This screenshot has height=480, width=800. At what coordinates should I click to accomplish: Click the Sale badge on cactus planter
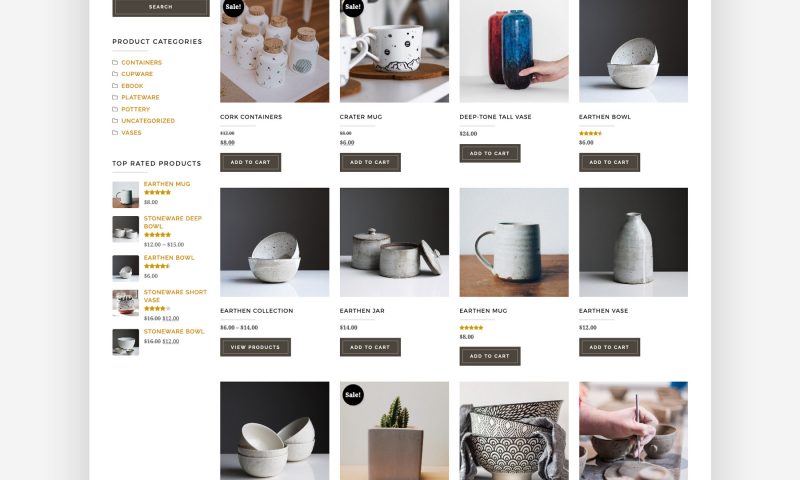pyautogui.click(x=353, y=394)
